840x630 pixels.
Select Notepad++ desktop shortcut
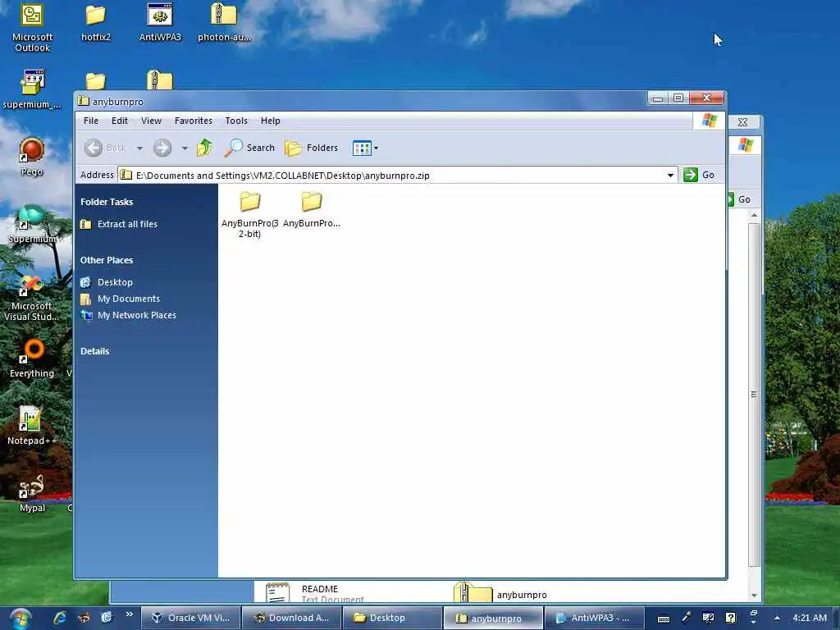pyautogui.click(x=32, y=426)
